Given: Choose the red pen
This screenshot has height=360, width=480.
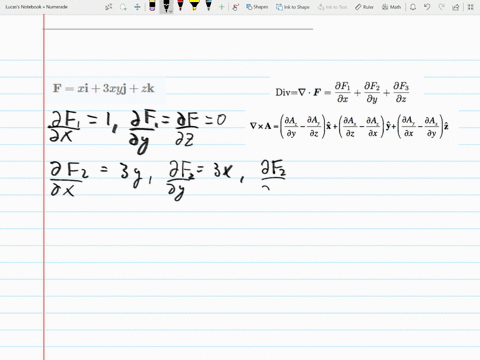Looking at the screenshot, I should (180, 6).
